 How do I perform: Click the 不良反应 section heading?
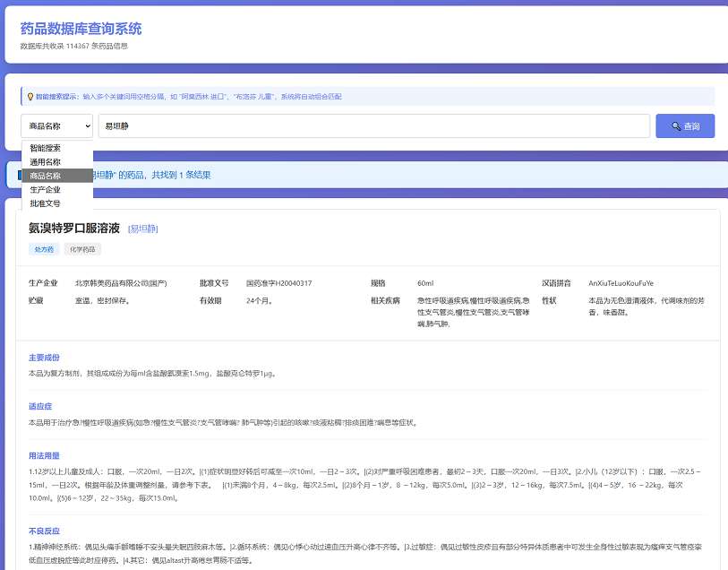[44, 531]
